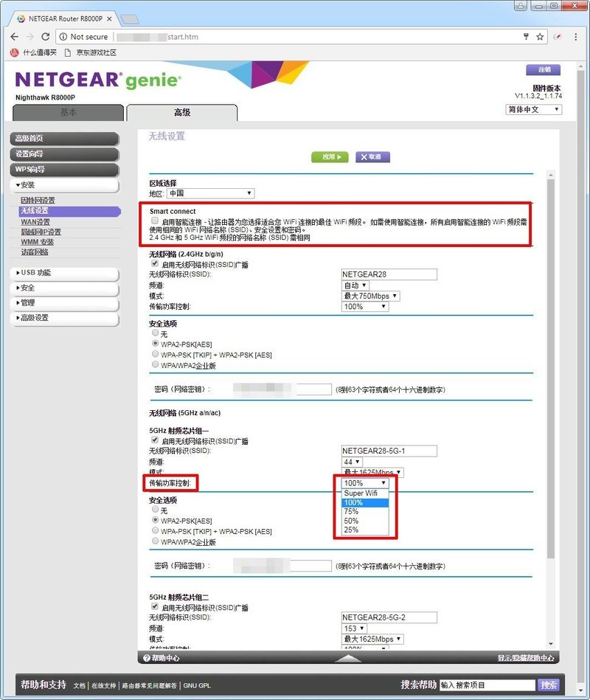
Task: Expand the 管理 sidebar section
Action: pos(65,302)
